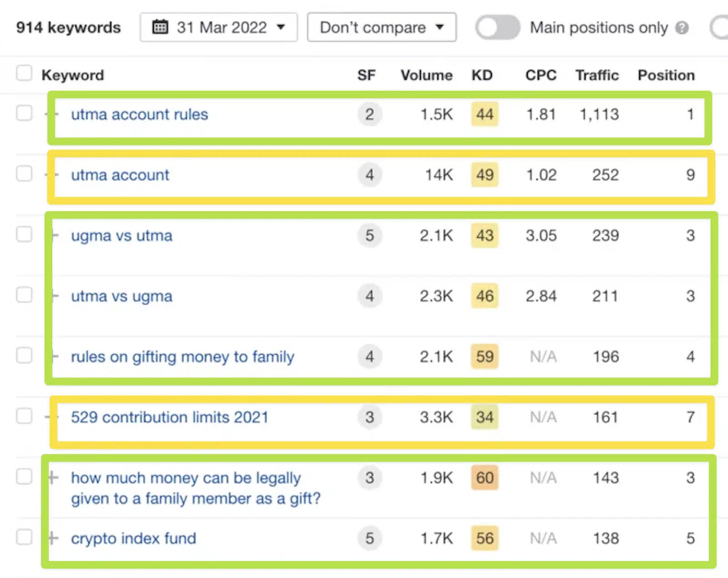The width and height of the screenshot is (728, 578).
Task: Click the calendar icon beside 31 Mar 2022
Action: tap(160, 27)
